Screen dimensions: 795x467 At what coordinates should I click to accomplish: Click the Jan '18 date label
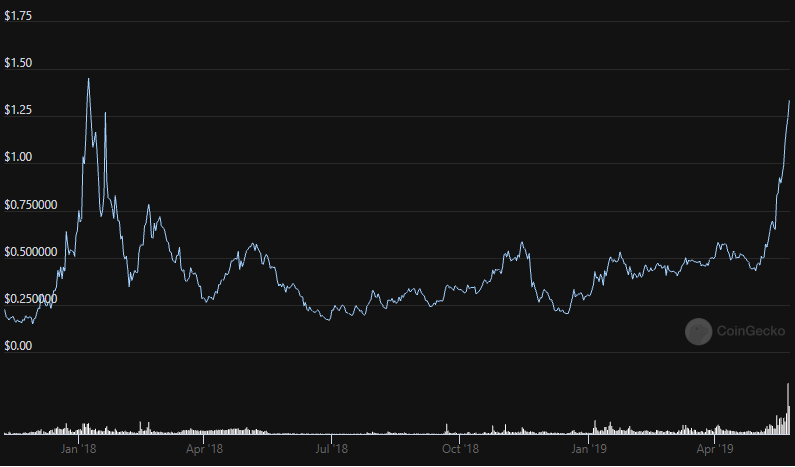coord(78,450)
